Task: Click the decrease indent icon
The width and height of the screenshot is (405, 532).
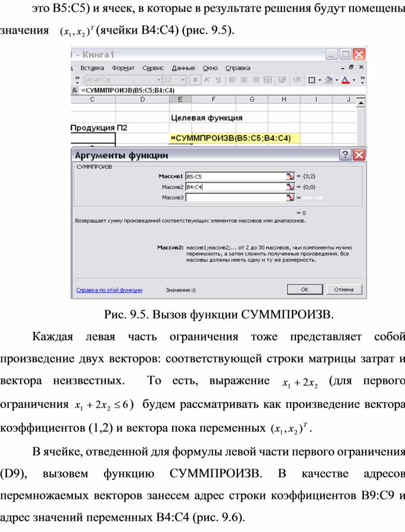Action: (297, 80)
